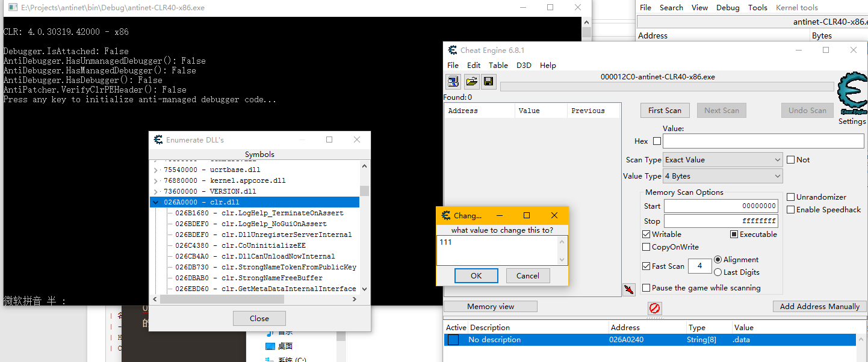The image size is (868, 362).
Task: Click the open file folder icon
Action: (x=471, y=81)
